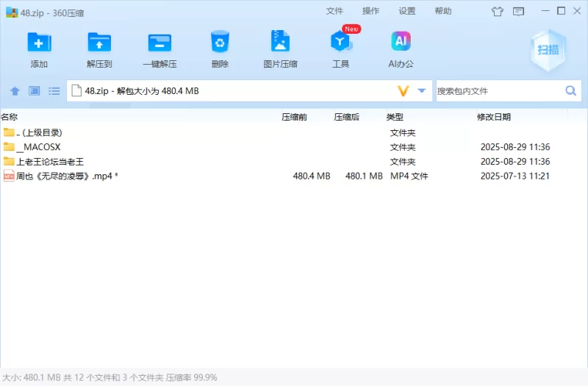Go up one level with the up arrow
Image resolution: width=588 pixels, height=386 pixels.
[15, 90]
